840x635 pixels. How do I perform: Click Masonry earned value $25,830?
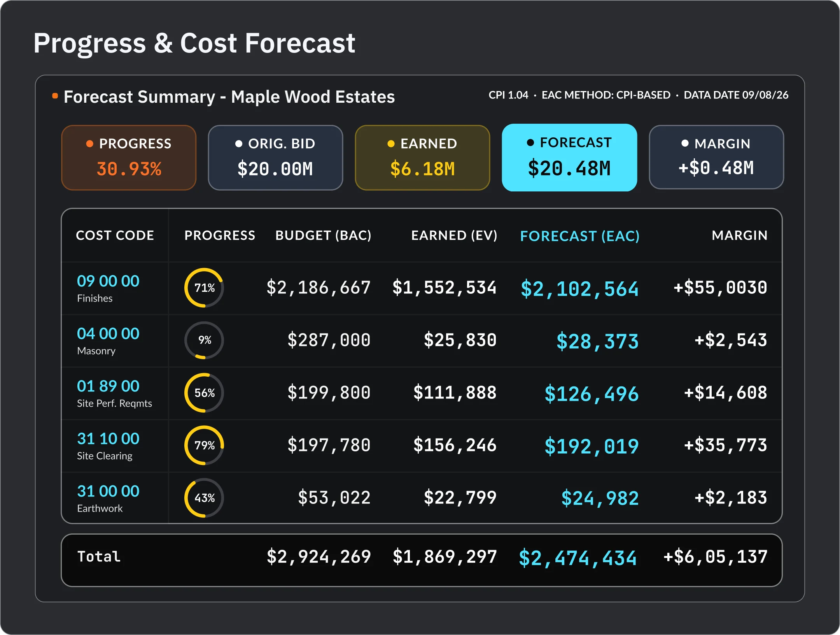460,340
